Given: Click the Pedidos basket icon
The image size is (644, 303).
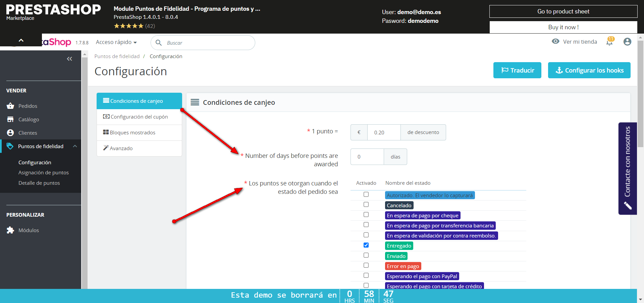Looking at the screenshot, I should point(10,106).
